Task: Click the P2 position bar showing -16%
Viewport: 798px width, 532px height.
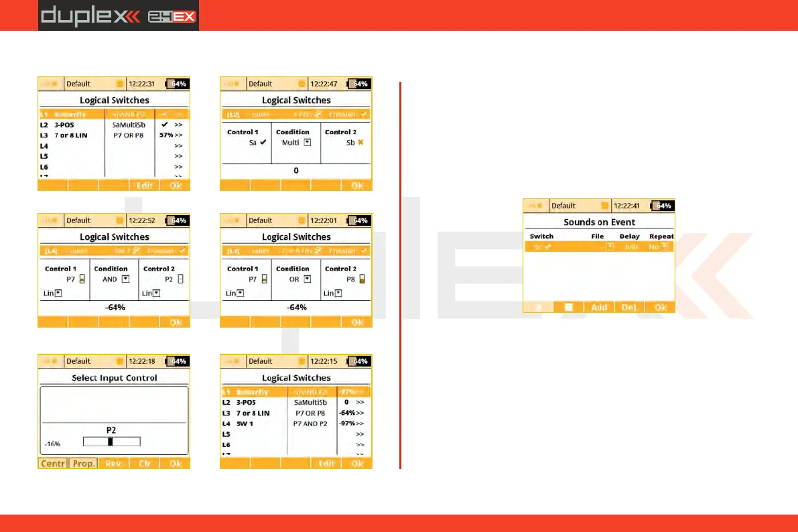Action: click(x=111, y=442)
